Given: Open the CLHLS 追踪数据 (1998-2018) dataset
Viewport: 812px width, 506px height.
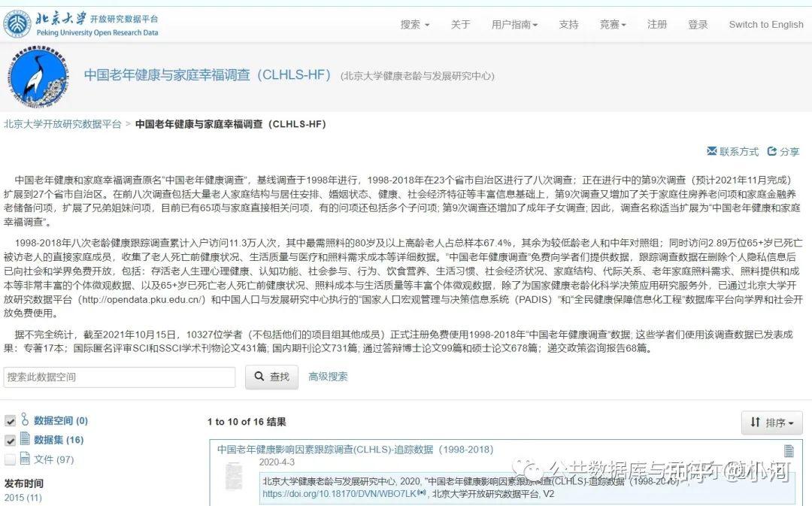Looking at the screenshot, I should (x=355, y=450).
